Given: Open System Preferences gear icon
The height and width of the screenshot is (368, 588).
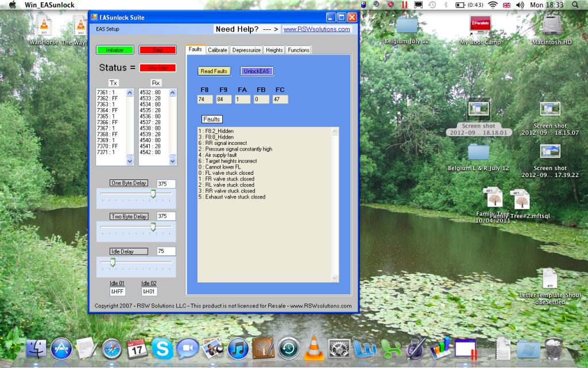Looking at the screenshot, I should 339,349.
